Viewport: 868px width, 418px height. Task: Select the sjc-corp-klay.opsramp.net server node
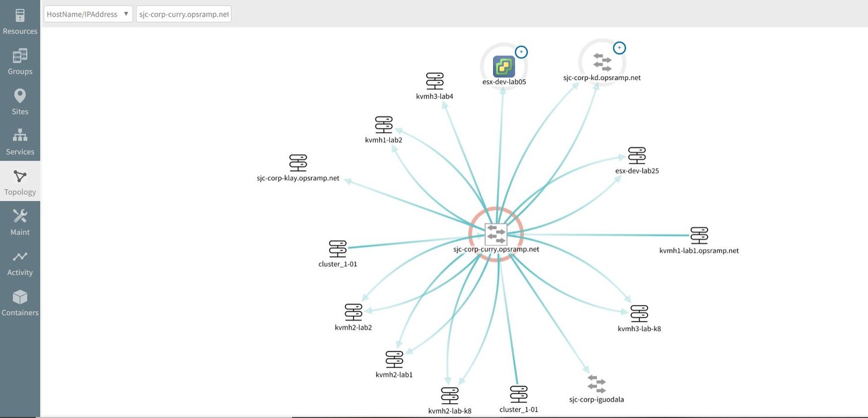(298, 162)
